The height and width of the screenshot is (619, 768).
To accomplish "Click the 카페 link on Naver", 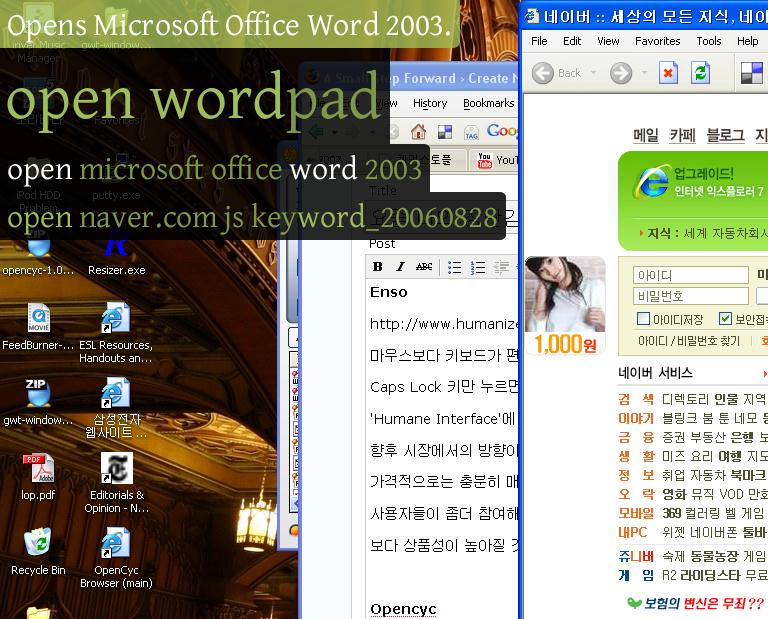I will (x=682, y=135).
